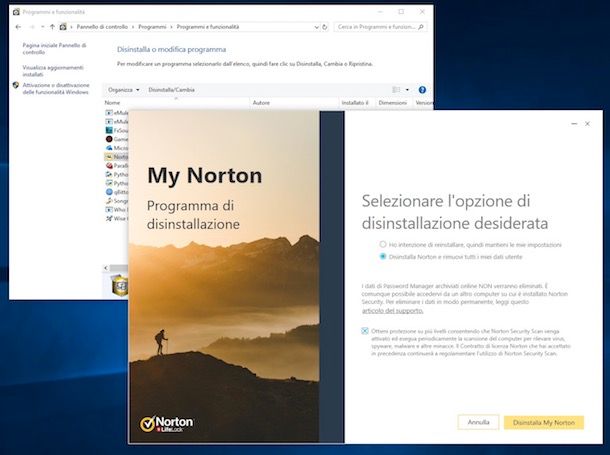The width and height of the screenshot is (610, 455).
Task: Expand the address bar history dropdown
Action: [x=316, y=27]
